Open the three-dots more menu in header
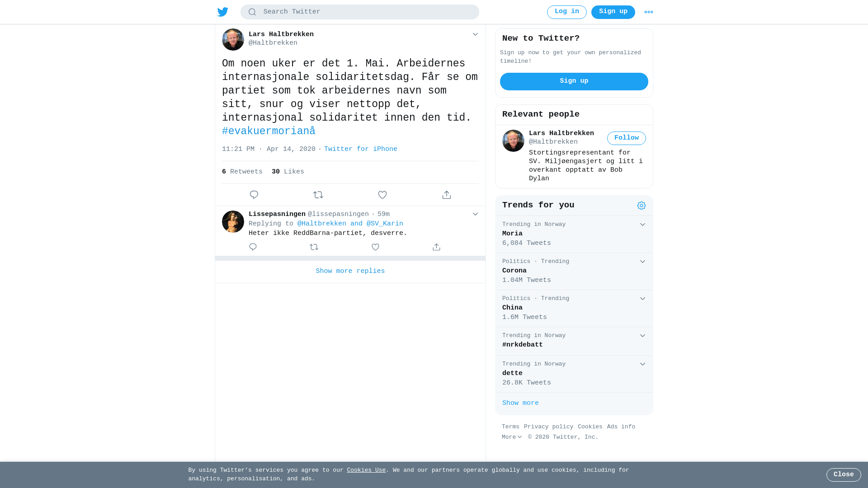This screenshot has height=488, width=868. [x=649, y=12]
